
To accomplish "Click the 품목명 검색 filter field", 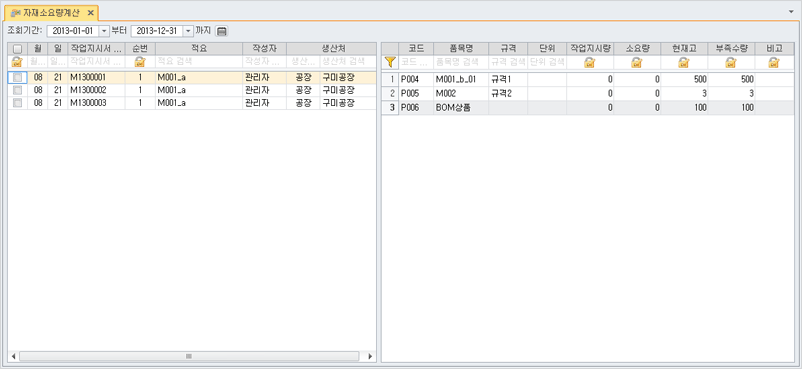I will 460,62.
